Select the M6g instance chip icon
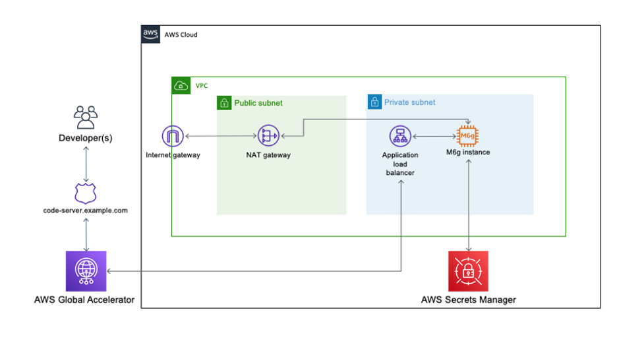This screenshot has width=644, height=363. [468, 136]
